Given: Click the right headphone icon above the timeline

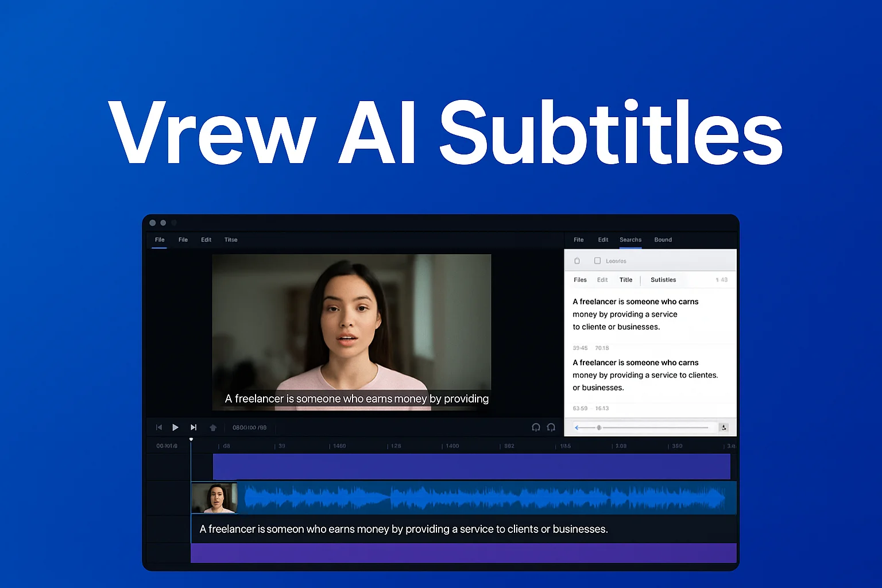Looking at the screenshot, I should click(551, 427).
